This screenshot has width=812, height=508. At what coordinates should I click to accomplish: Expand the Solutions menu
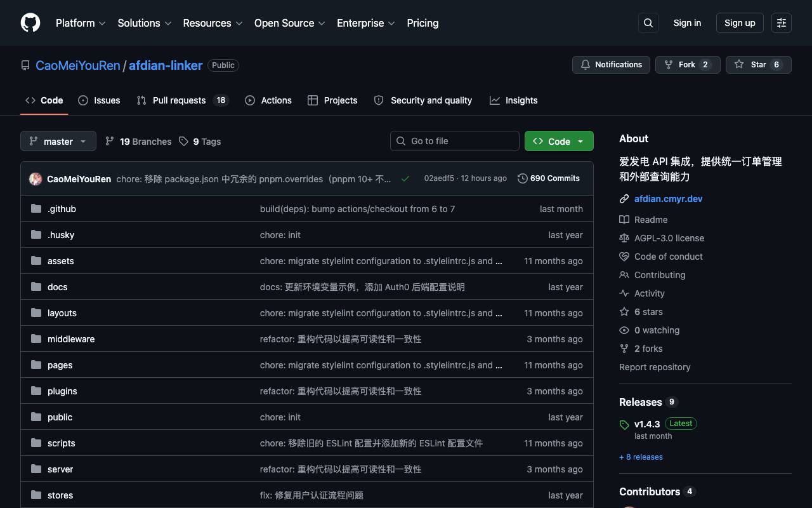click(x=145, y=23)
